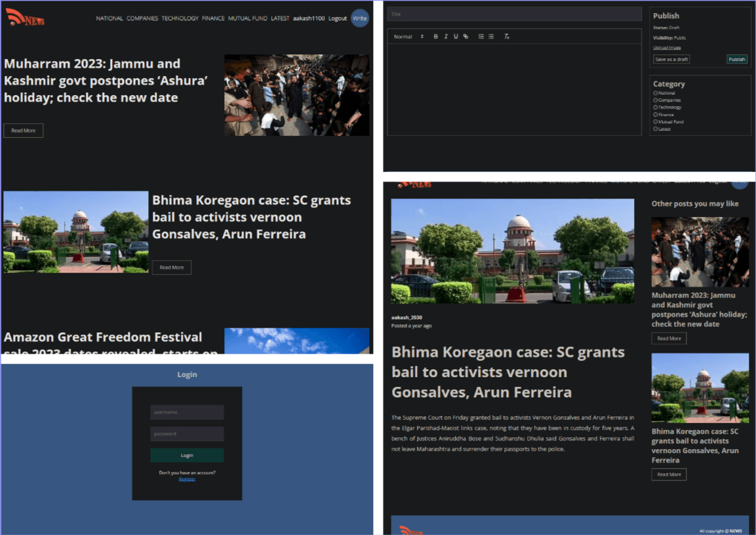The height and width of the screenshot is (535, 756).
Task: Submit the form with the green Login button
Action: point(187,456)
